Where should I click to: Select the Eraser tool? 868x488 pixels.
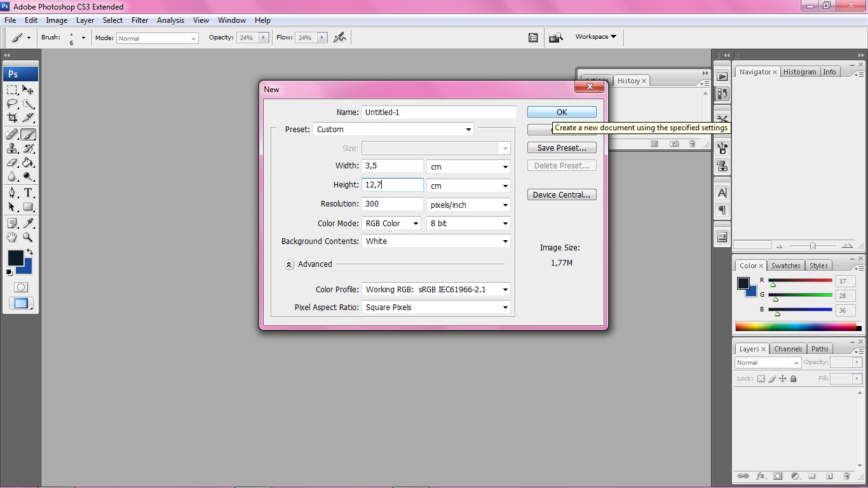12,163
